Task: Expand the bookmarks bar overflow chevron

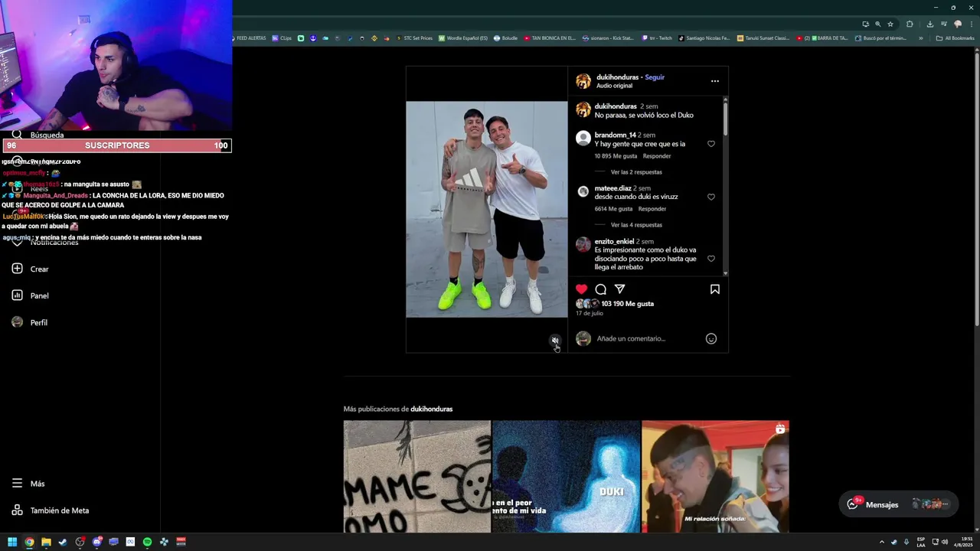Action: 921,38
